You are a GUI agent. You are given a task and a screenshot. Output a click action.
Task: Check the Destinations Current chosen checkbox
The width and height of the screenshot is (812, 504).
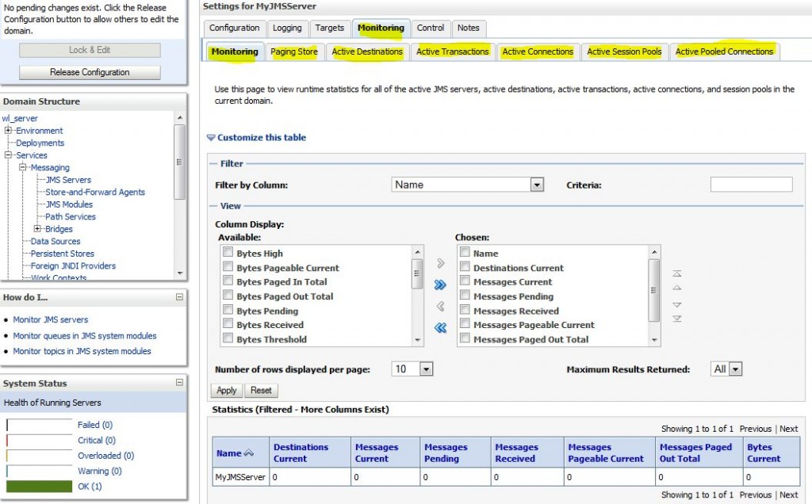465,266
